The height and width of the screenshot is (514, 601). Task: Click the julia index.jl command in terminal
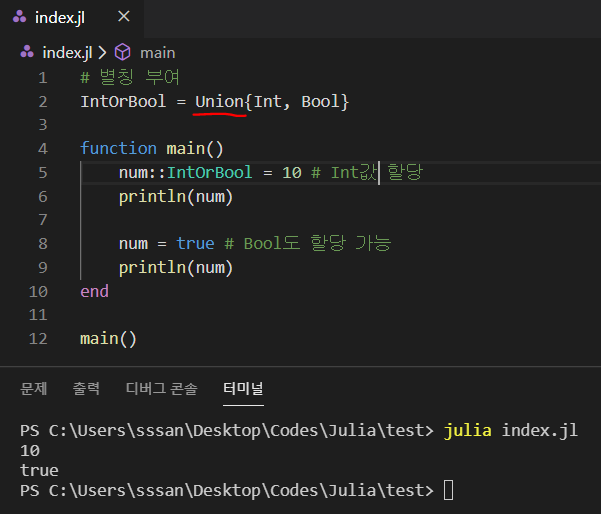click(x=510, y=430)
